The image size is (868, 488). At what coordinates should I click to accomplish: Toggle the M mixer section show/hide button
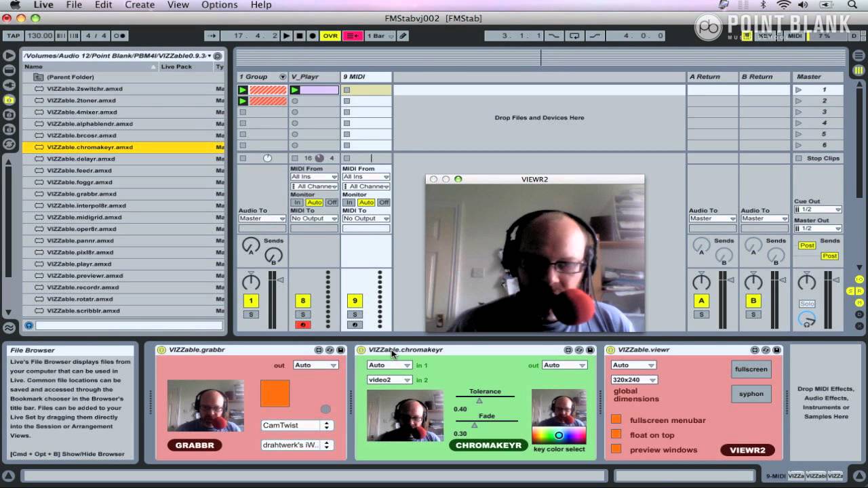tap(859, 302)
